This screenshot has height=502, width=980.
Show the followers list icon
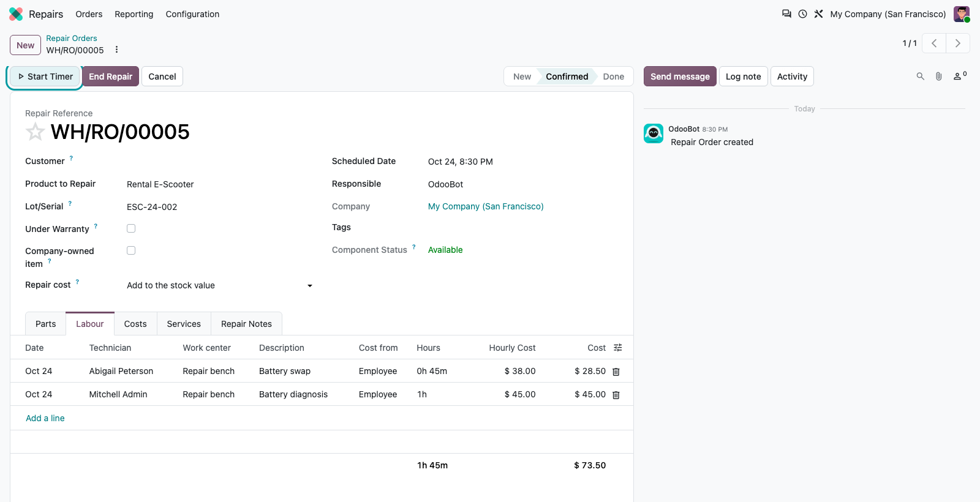pos(960,76)
